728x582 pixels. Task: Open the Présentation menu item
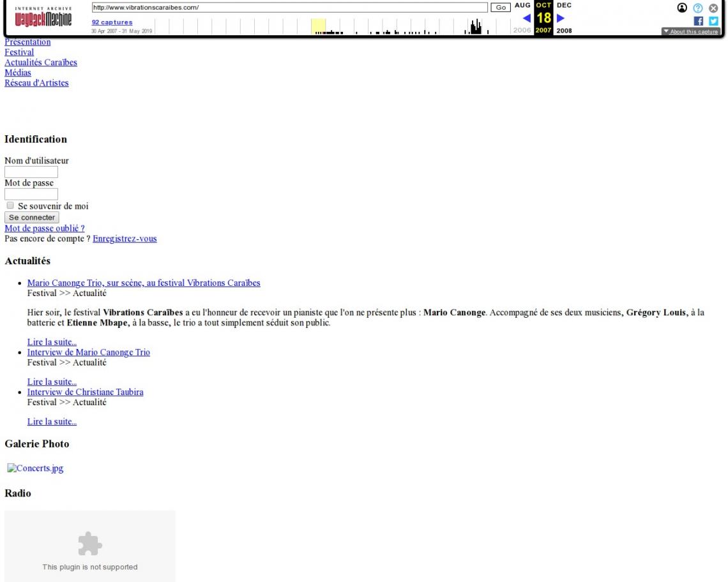(28, 41)
